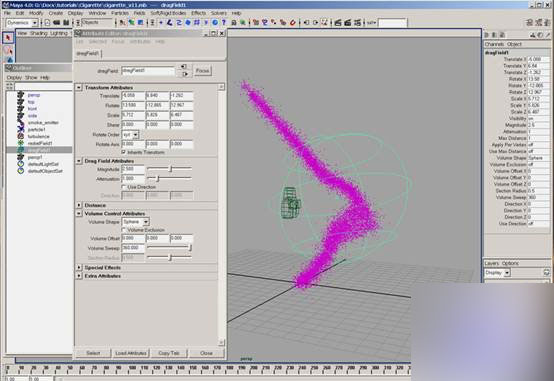Select the dragField1 tab in Attribute Editor
The height and width of the screenshot is (381, 554).
click(88, 53)
